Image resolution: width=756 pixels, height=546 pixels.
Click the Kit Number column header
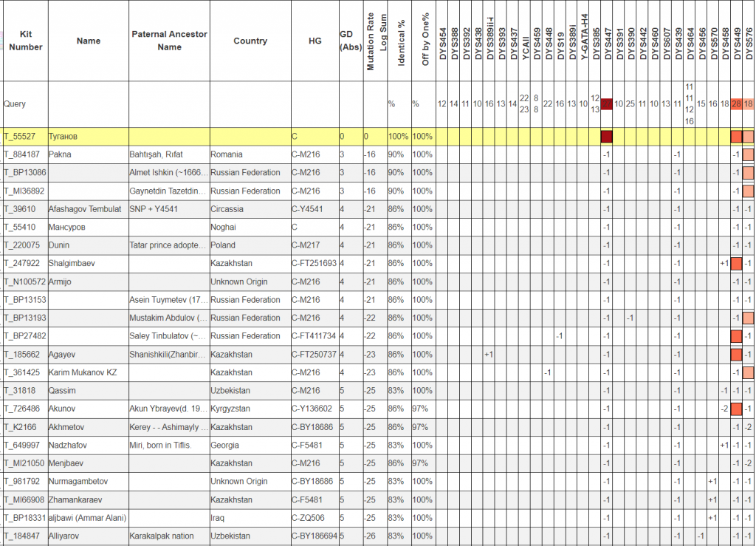25,41
